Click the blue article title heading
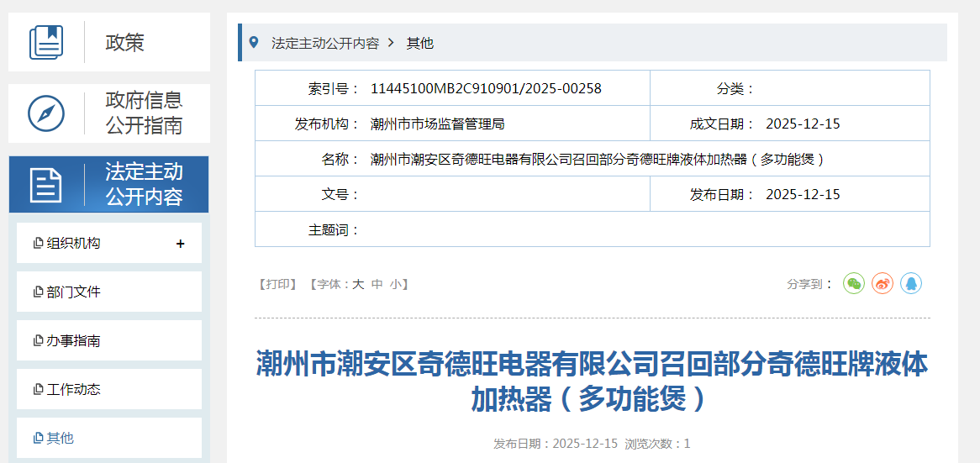 [592, 381]
